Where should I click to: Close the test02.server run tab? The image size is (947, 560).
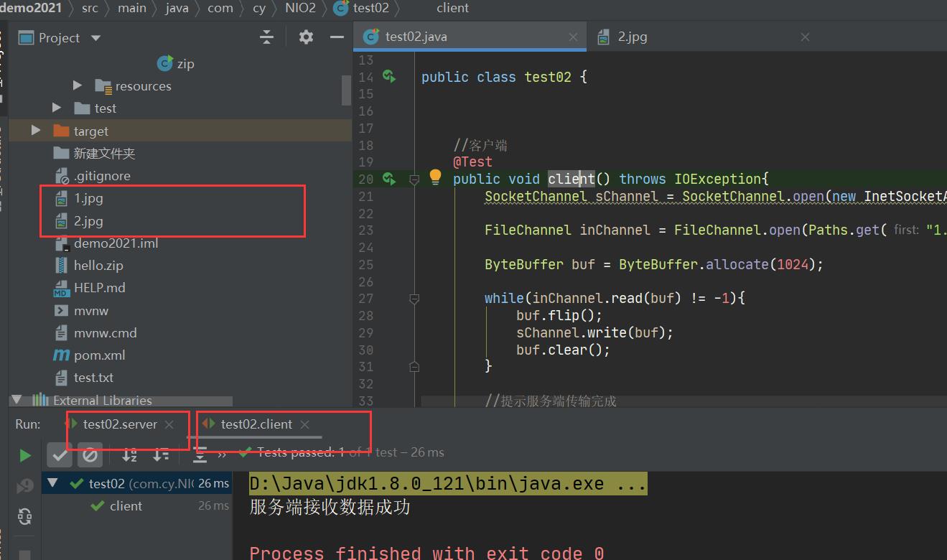point(169,424)
